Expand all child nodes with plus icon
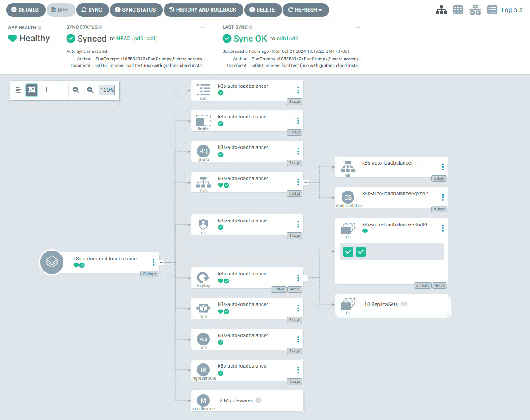 tap(47, 90)
